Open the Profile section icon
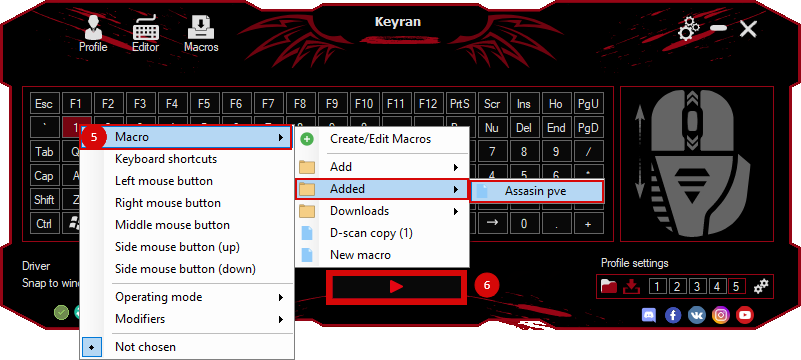This screenshot has width=801, height=360. (x=93, y=28)
